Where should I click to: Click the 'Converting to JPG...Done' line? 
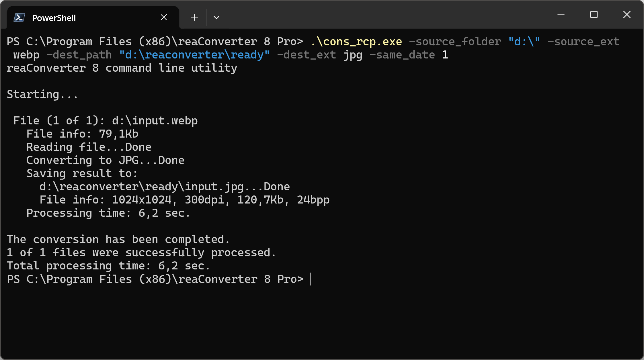[x=105, y=161]
